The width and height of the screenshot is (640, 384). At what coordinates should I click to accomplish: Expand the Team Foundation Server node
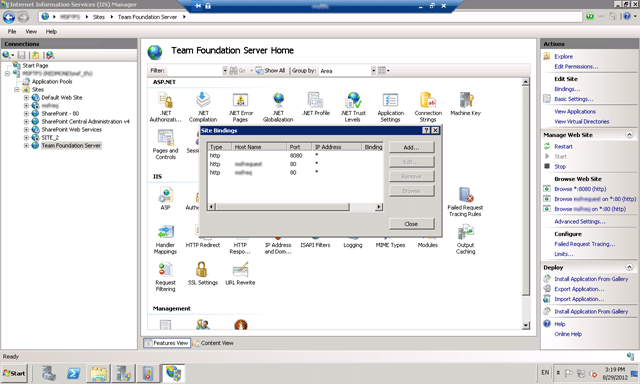click(26, 145)
